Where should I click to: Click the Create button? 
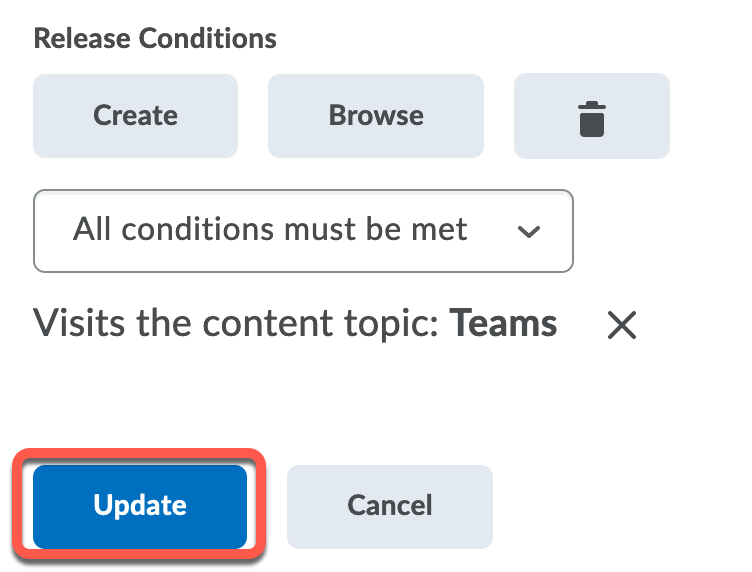(135, 116)
